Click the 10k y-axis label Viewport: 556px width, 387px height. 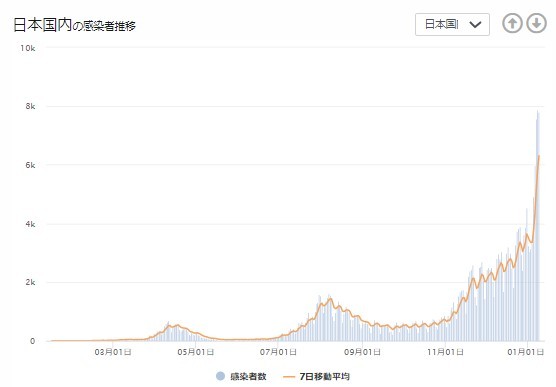click(27, 48)
